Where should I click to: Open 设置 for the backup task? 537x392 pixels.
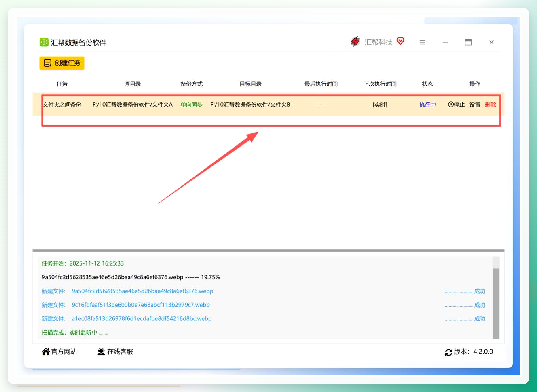pyautogui.click(x=475, y=105)
